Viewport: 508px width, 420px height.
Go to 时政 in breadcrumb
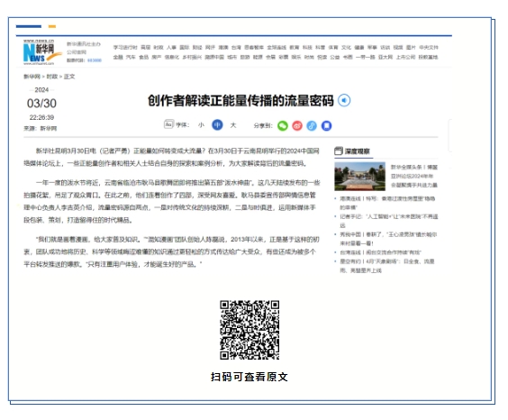52,77
